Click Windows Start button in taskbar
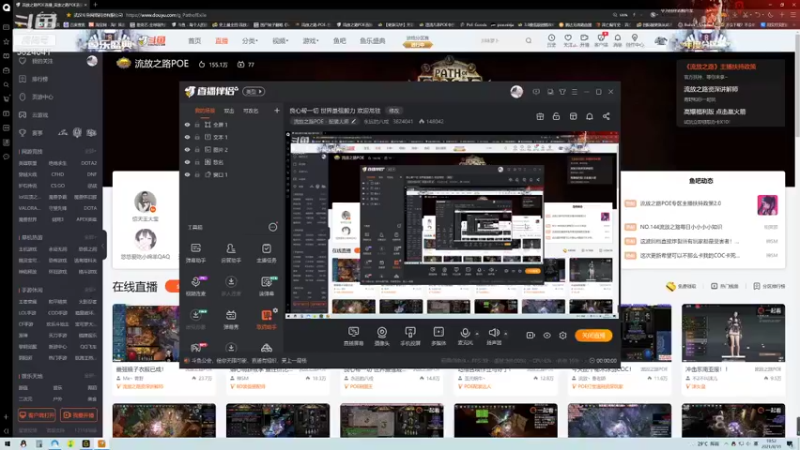The width and height of the screenshot is (800, 450). coord(7,443)
